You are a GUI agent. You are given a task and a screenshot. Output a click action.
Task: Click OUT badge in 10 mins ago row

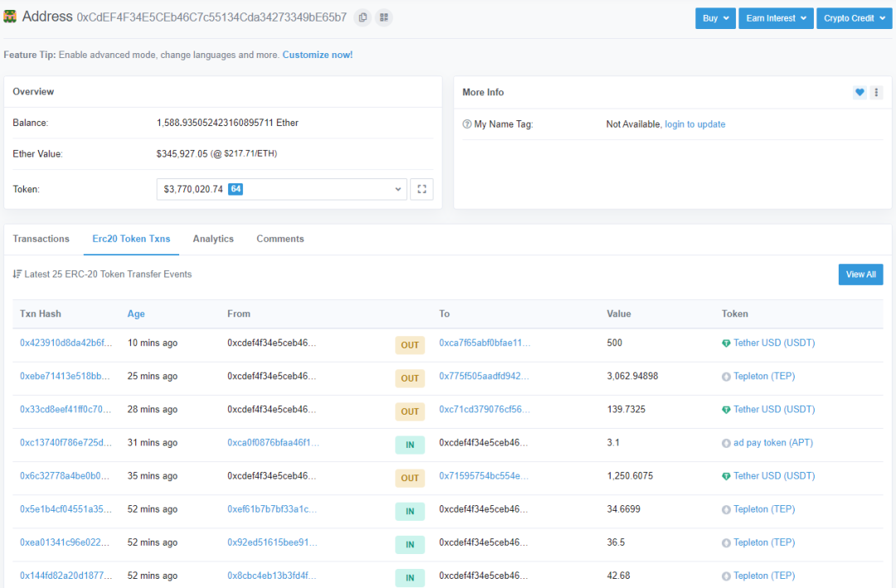pos(410,345)
